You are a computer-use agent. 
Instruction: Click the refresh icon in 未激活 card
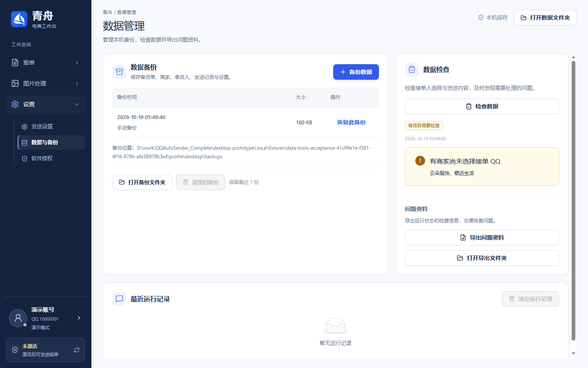click(77, 350)
